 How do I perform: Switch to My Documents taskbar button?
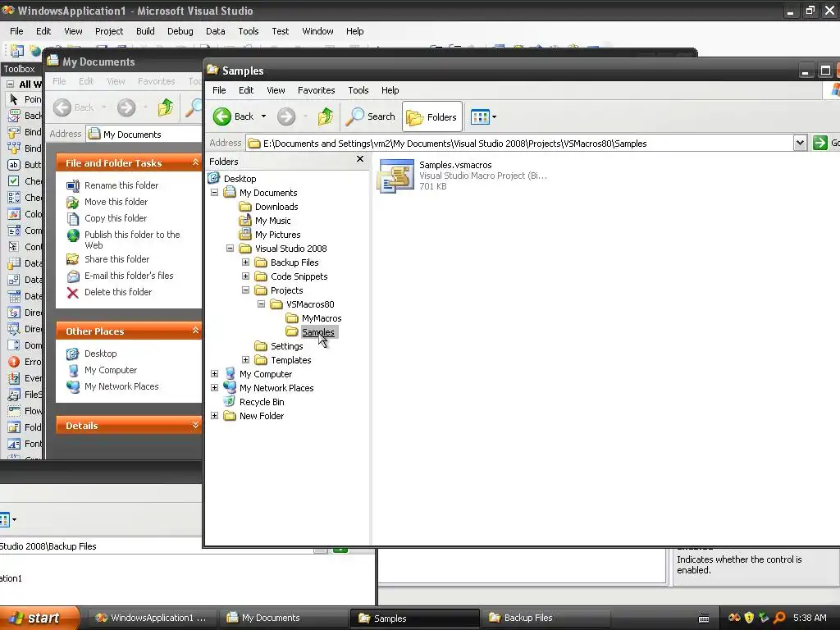pyautogui.click(x=283, y=618)
